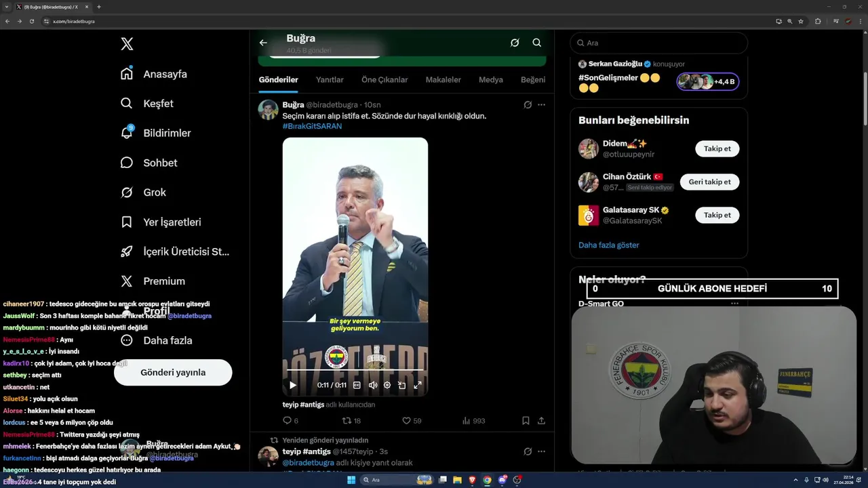Mute the video sound
The width and height of the screenshot is (868, 488).
[x=372, y=385]
